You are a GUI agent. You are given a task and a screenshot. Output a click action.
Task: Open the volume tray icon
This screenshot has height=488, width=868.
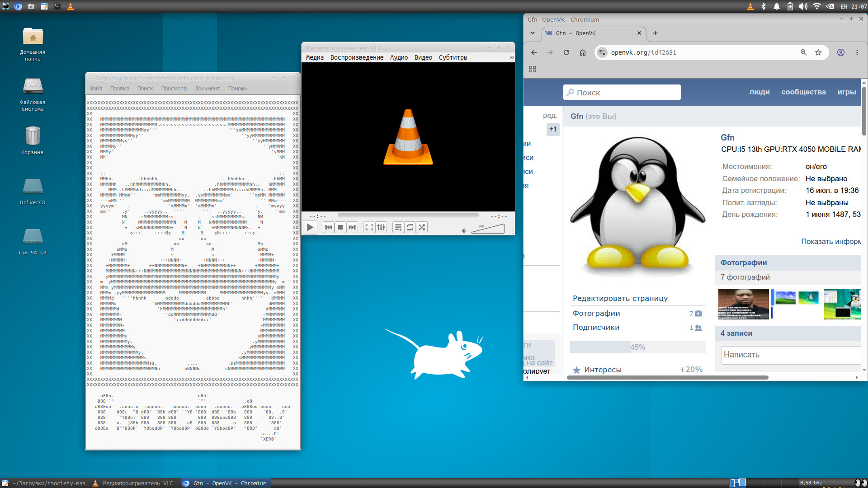pos(803,6)
